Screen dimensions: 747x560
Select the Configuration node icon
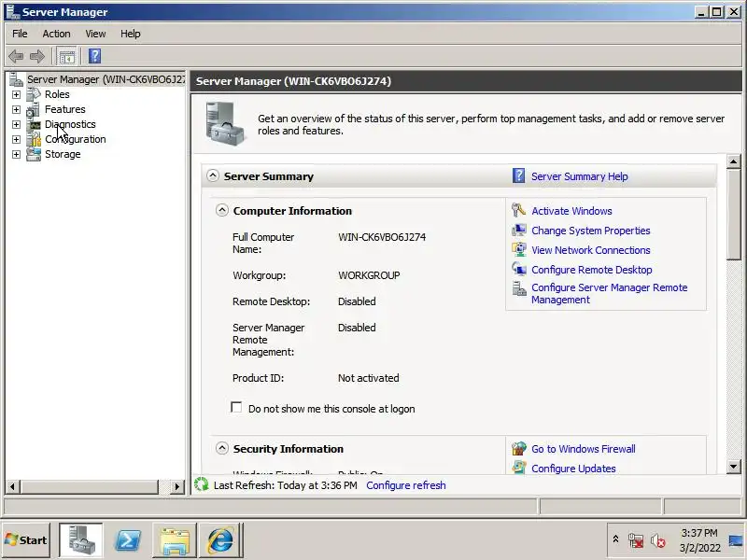pos(34,139)
